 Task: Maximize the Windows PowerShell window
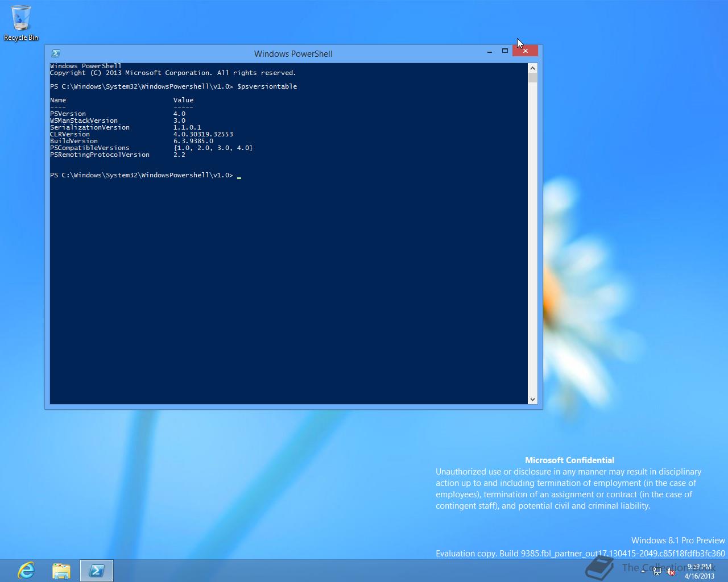[504, 51]
